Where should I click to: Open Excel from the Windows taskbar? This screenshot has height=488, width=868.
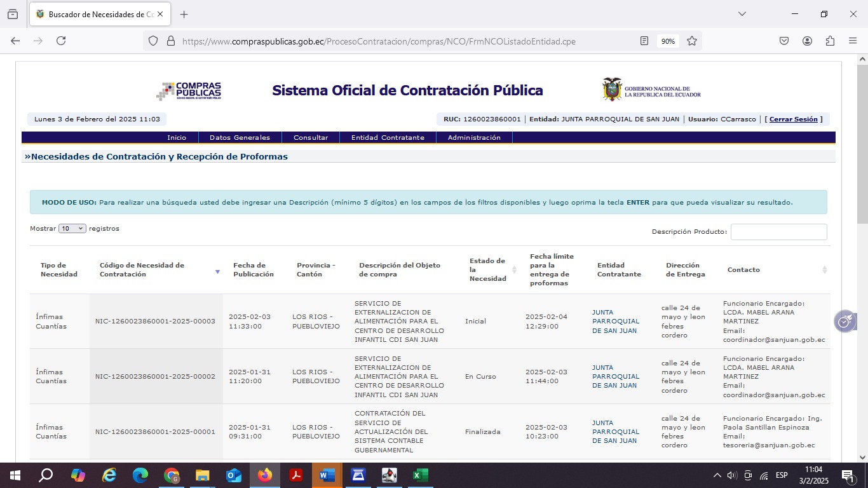tap(420, 475)
